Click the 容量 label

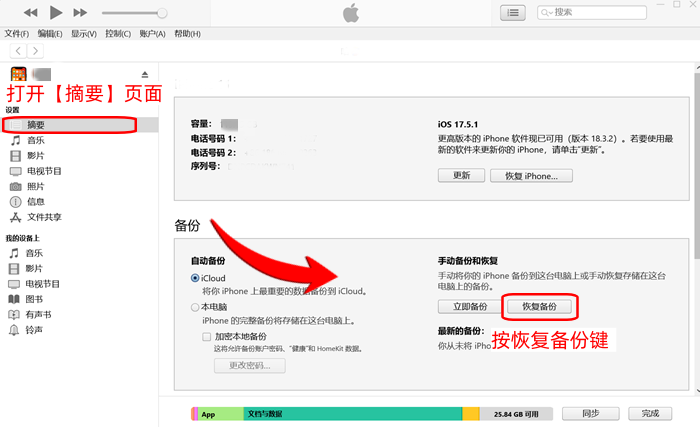coord(201,124)
